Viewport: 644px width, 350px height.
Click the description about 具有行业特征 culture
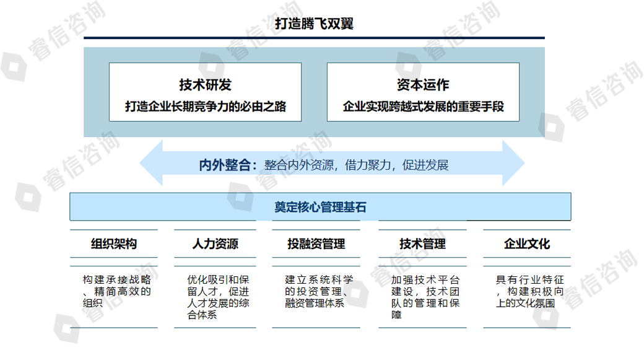[x=529, y=291]
